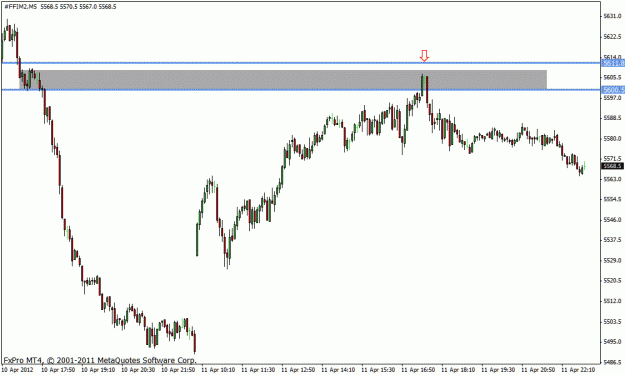Click the 10 Apr 21:50 time label

[178, 370]
